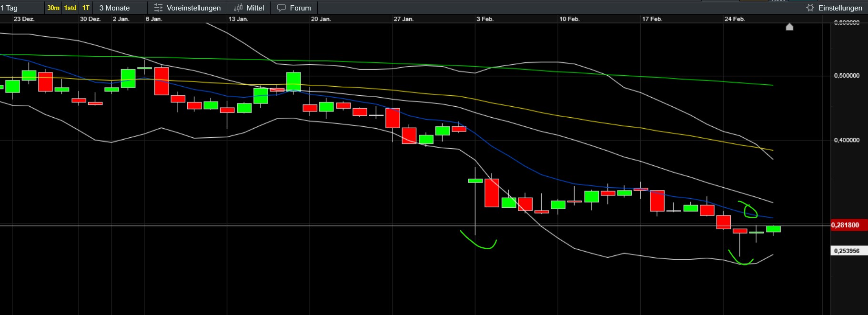Click the 0,400000 price axis label

[x=847, y=140]
